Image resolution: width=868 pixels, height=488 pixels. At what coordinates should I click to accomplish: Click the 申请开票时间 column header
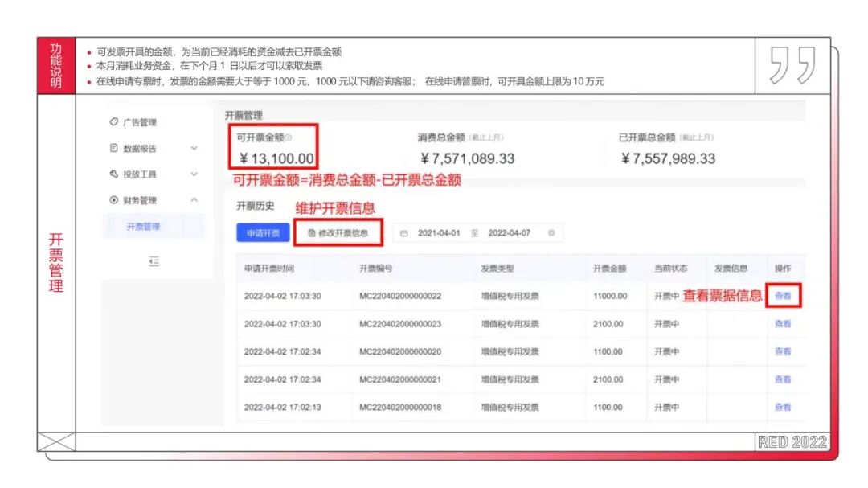[269, 268]
